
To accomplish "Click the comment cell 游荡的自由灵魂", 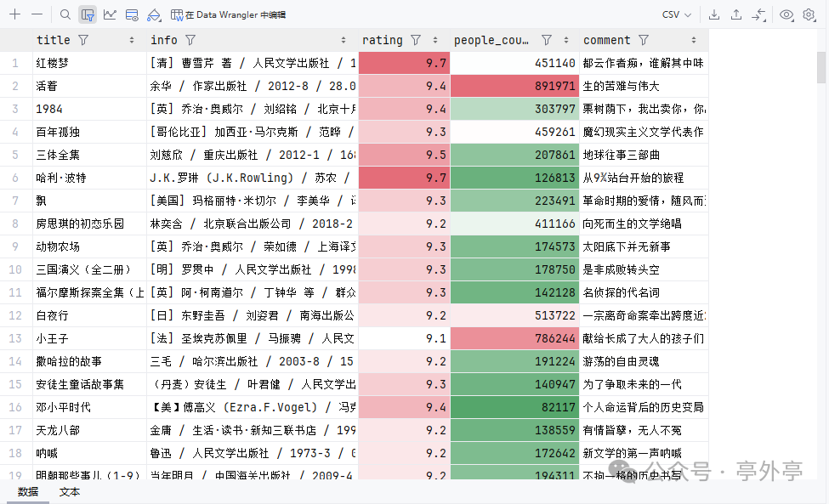I will coord(644,362).
